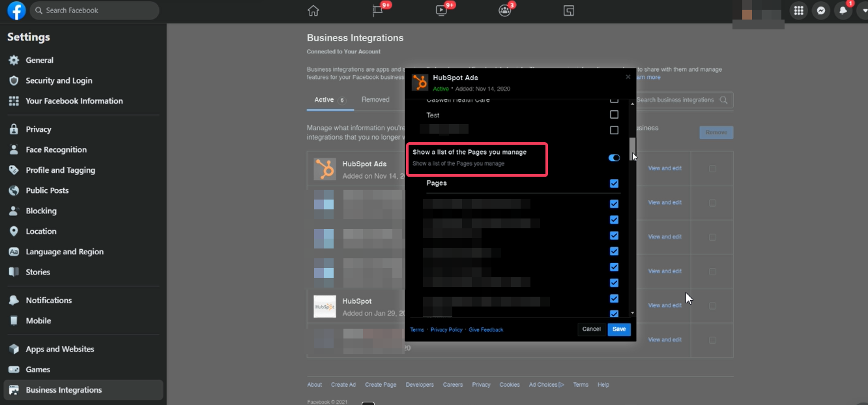Click the Apps and Websites cube icon
Image resolution: width=868 pixels, height=405 pixels.
point(14,349)
